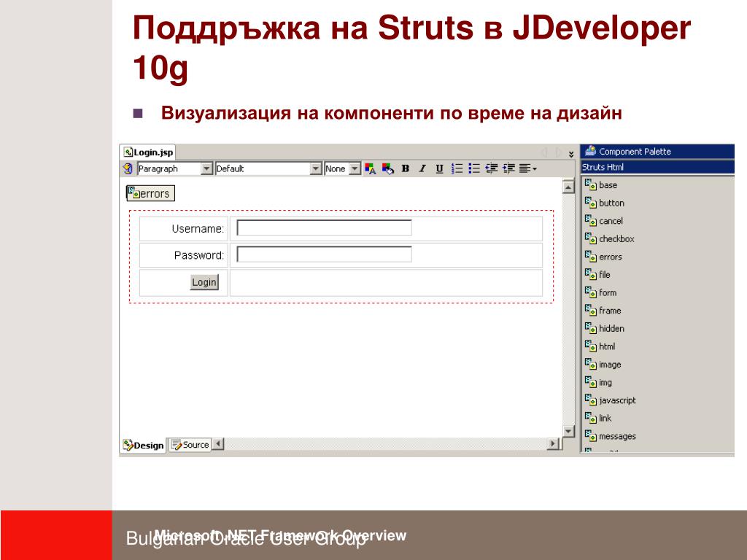Viewport: 747px width, 560px height.
Task: Toggle italic formatting
Action: pos(422,168)
